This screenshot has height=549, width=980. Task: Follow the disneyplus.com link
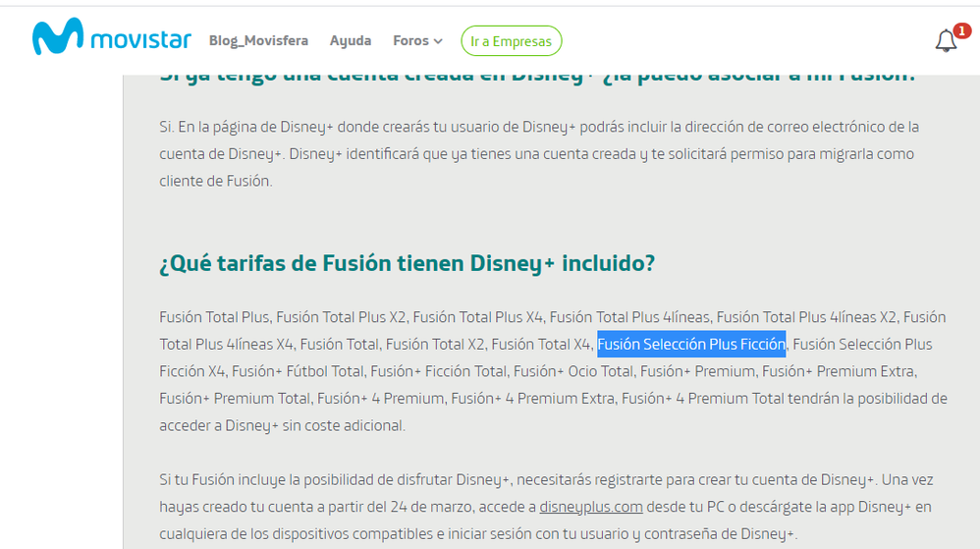pos(591,508)
